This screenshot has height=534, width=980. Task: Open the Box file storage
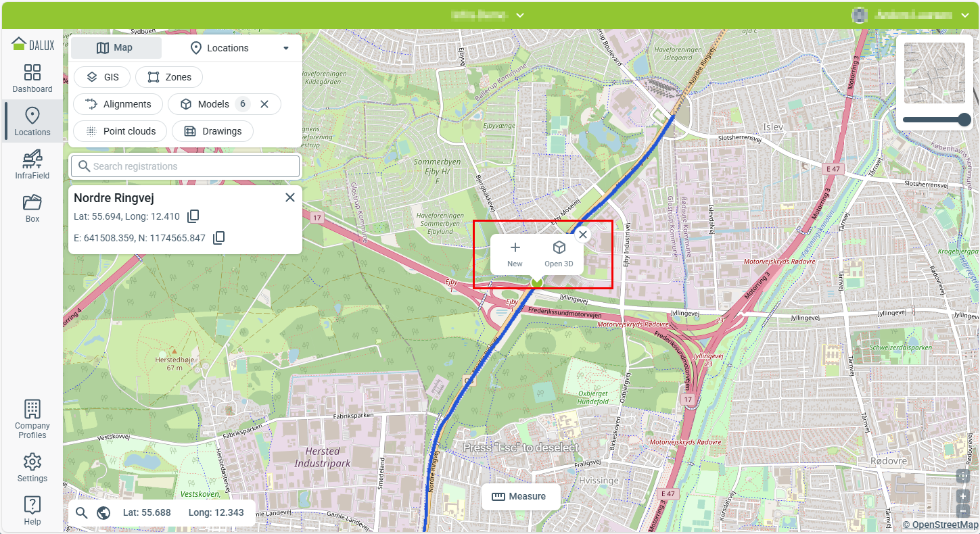tap(32, 208)
